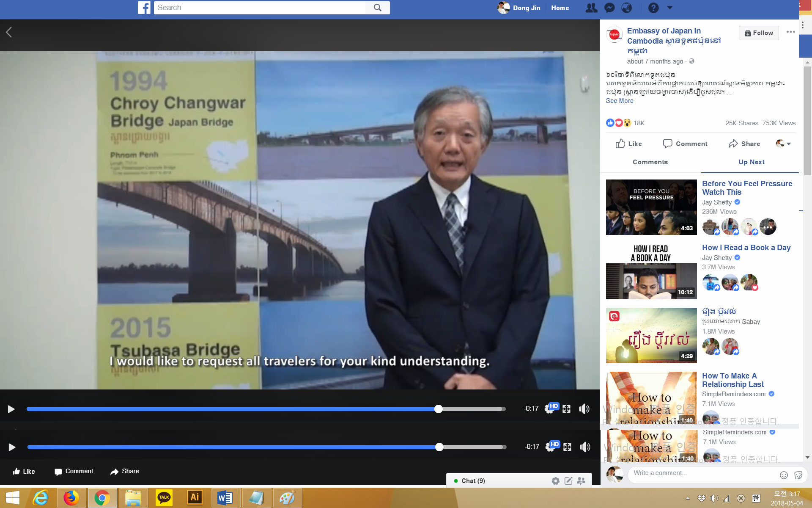Show hidden system tray icons arrow
The image size is (812, 508).
coord(688,498)
